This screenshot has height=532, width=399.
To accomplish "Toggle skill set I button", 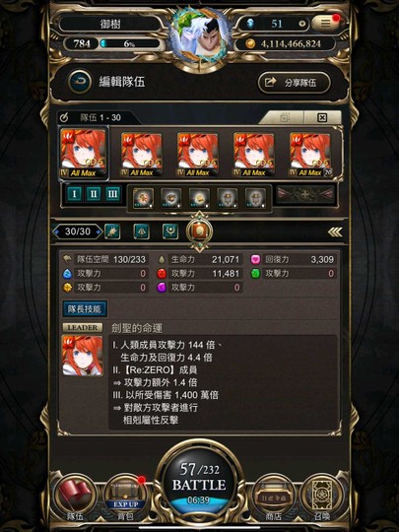I will click(74, 194).
